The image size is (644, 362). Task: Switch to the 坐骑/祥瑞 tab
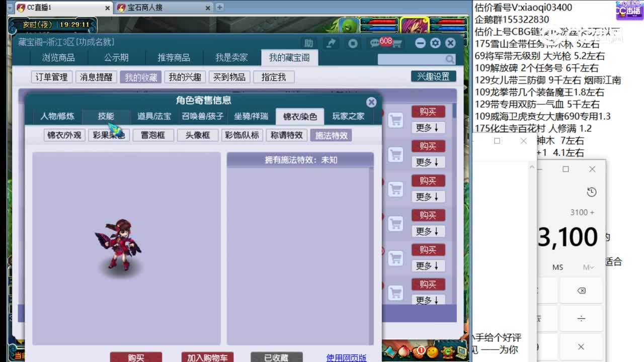(x=251, y=116)
